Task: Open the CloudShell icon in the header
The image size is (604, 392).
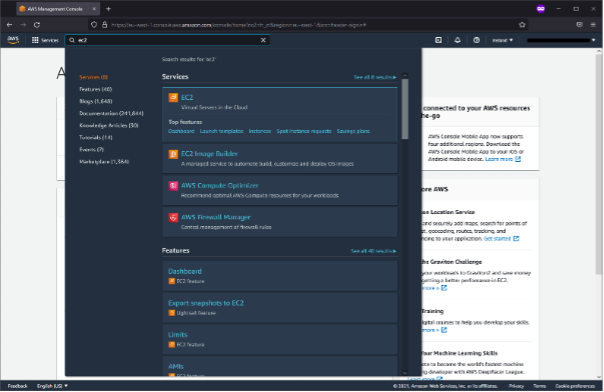Action: tap(438, 40)
